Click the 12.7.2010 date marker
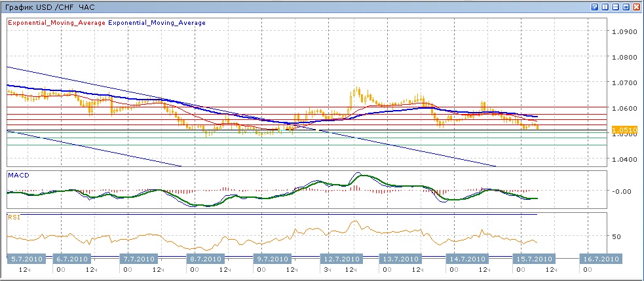The height and width of the screenshot is (281, 644). coord(341,259)
